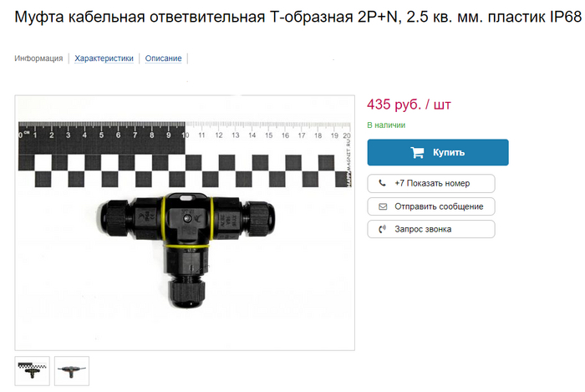Select the first thumbnail with the ruler
Viewport: 585px width, 392px height.
pos(32,371)
